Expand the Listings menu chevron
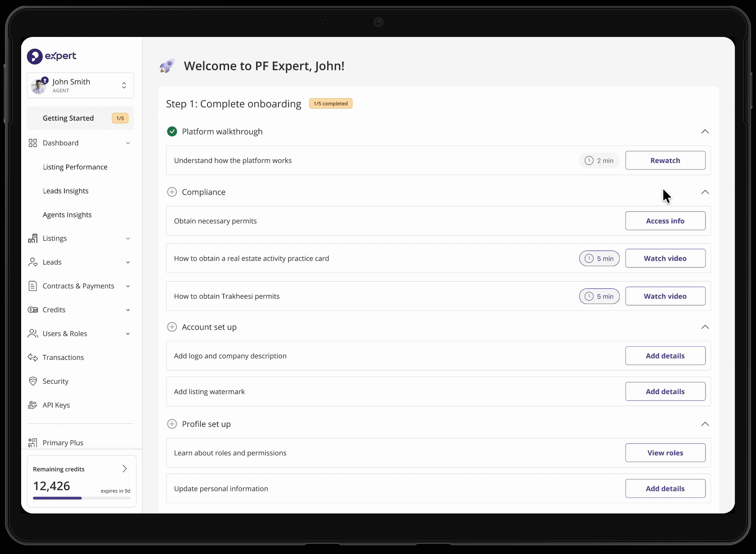 pyautogui.click(x=128, y=239)
